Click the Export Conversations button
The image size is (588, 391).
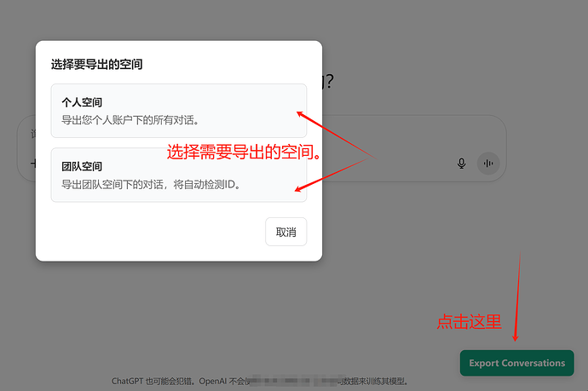516,363
